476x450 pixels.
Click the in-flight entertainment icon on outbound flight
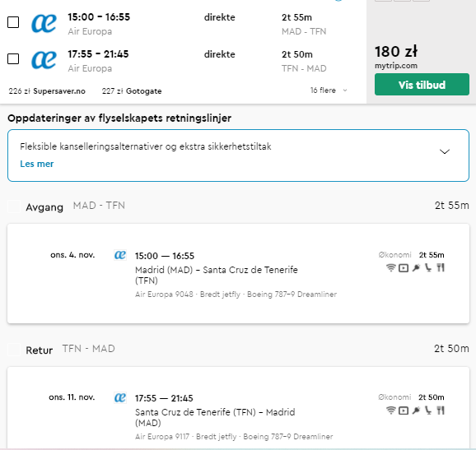click(x=404, y=268)
